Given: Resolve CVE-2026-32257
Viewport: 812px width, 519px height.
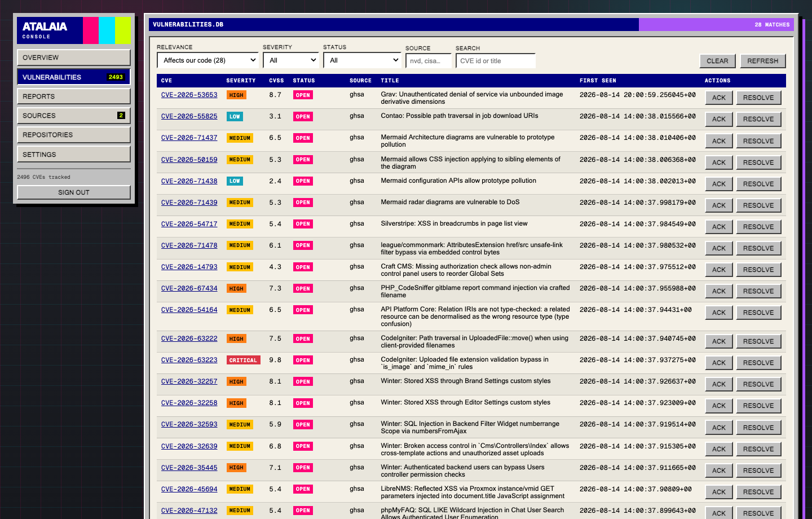Looking at the screenshot, I should tap(758, 384).
